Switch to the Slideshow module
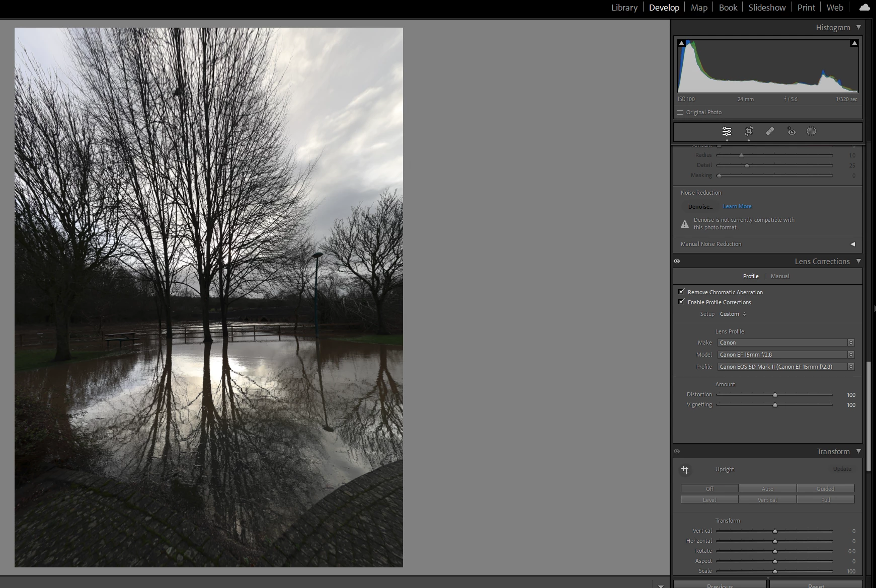The width and height of the screenshot is (876, 588). tap(767, 8)
